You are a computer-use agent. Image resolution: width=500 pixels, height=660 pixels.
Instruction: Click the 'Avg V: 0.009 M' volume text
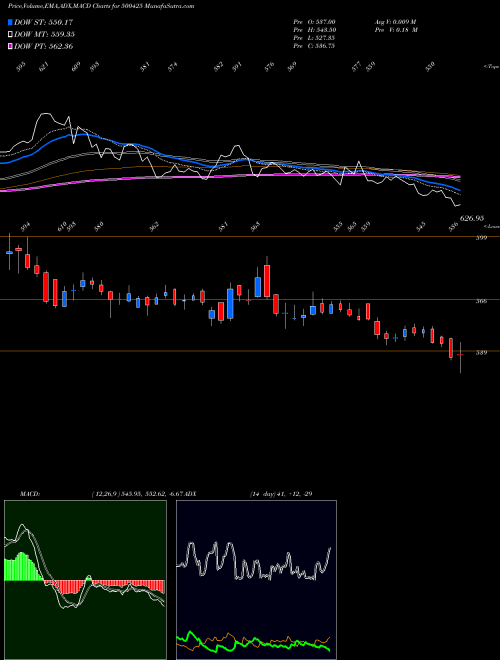tap(395, 22)
